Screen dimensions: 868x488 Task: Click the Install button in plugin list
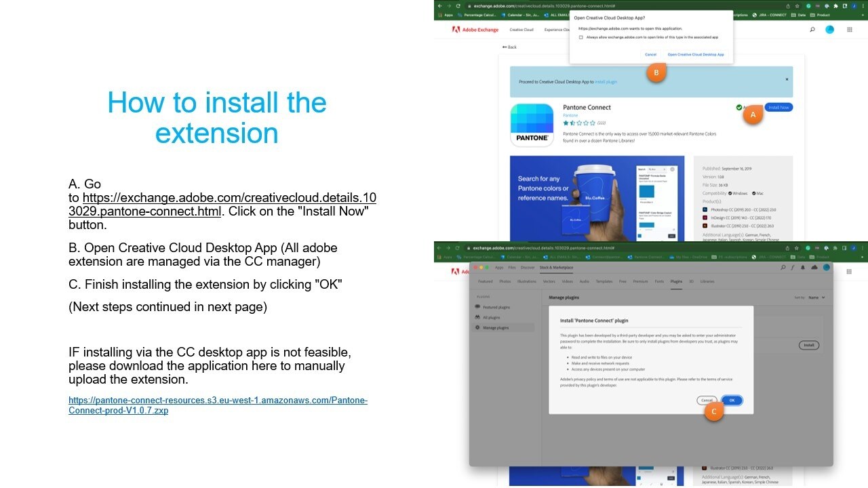click(x=808, y=345)
